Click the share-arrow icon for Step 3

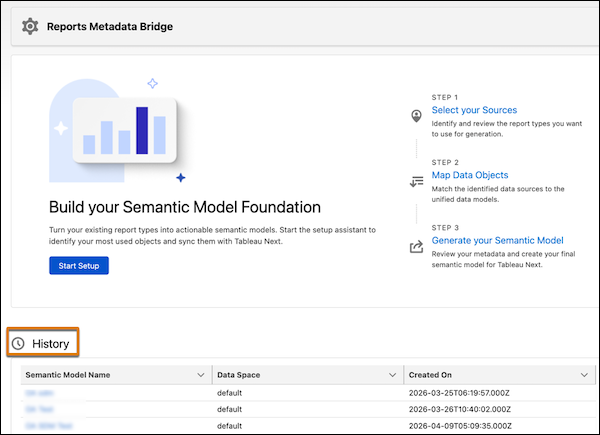coord(416,247)
